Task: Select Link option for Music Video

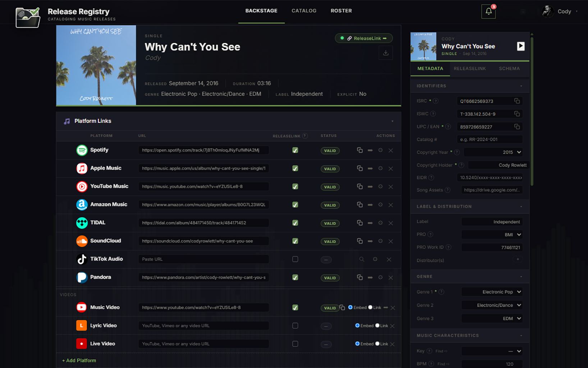Action: [371, 307]
